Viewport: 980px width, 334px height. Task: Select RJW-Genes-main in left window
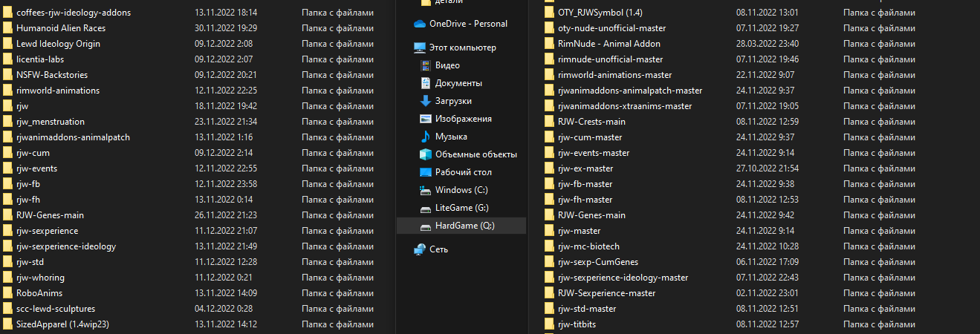(x=50, y=215)
